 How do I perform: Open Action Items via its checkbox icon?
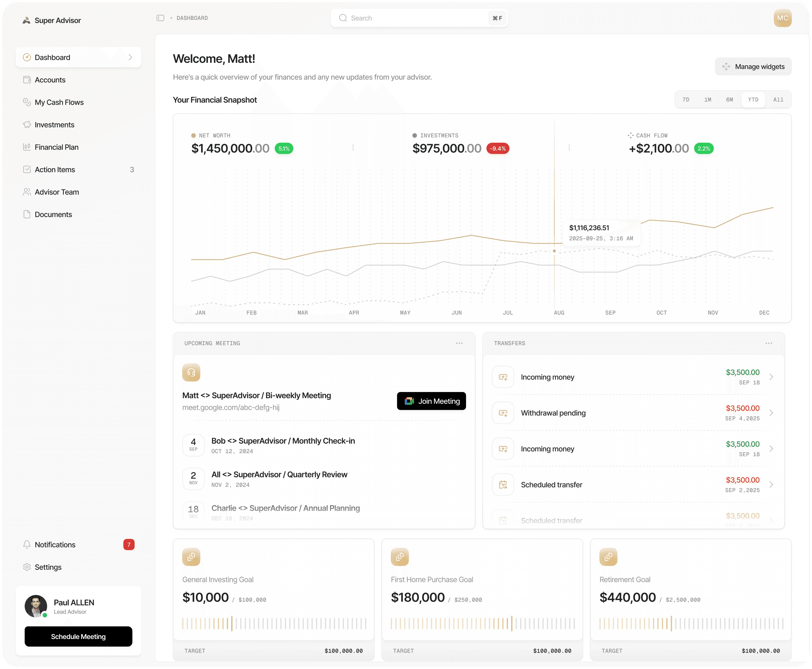(27, 169)
